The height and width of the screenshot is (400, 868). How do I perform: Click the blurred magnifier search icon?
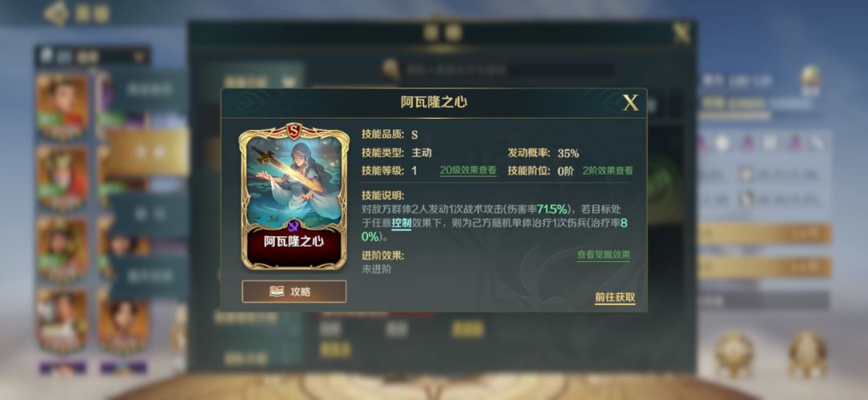392,69
